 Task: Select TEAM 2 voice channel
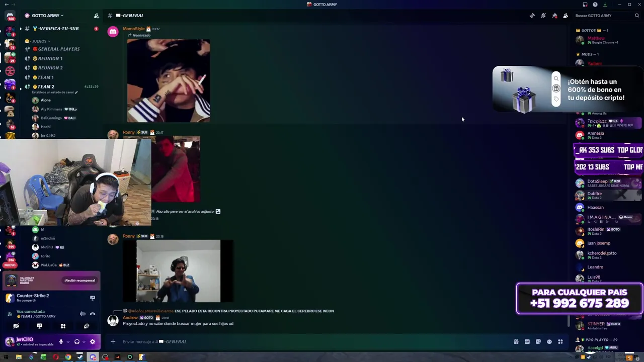[x=59, y=86]
